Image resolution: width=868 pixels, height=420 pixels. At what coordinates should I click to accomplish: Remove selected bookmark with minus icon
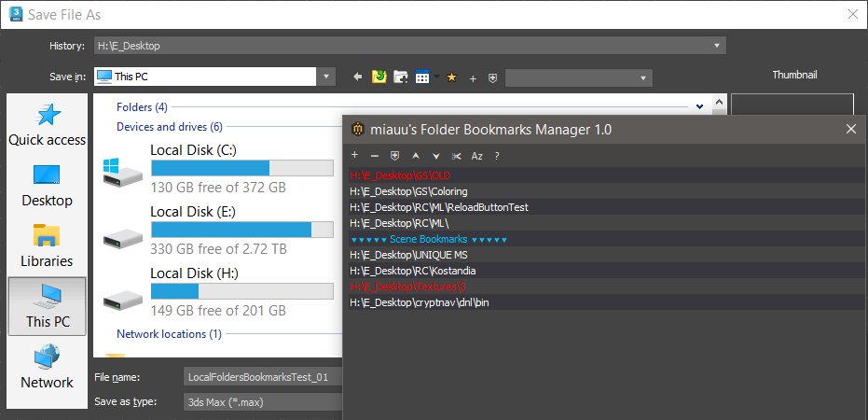point(375,156)
